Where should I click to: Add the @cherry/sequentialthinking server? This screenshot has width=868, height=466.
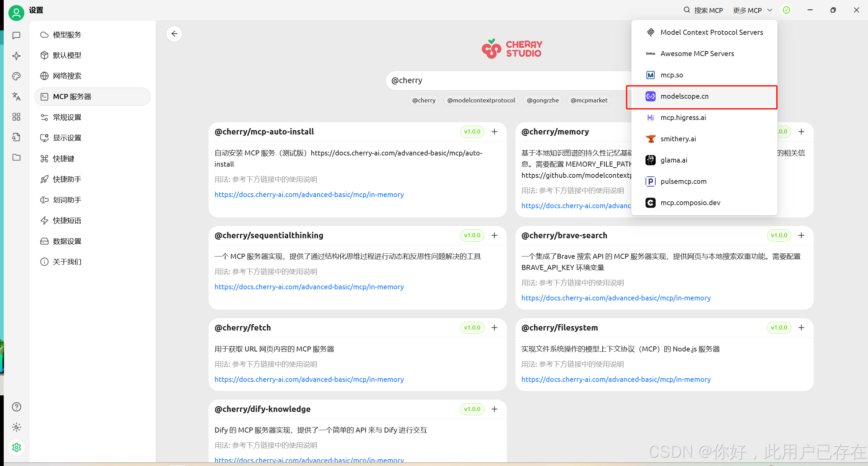tap(494, 235)
